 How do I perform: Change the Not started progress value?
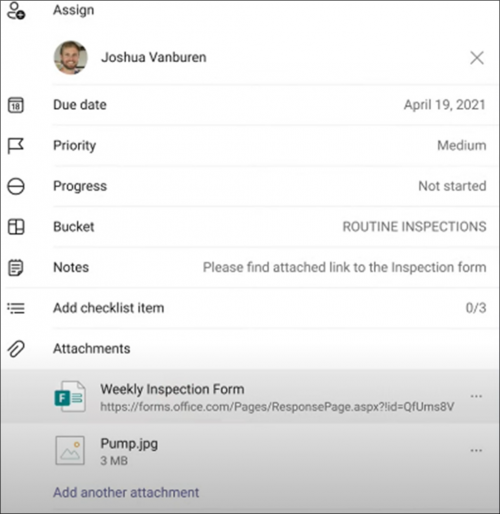452,186
